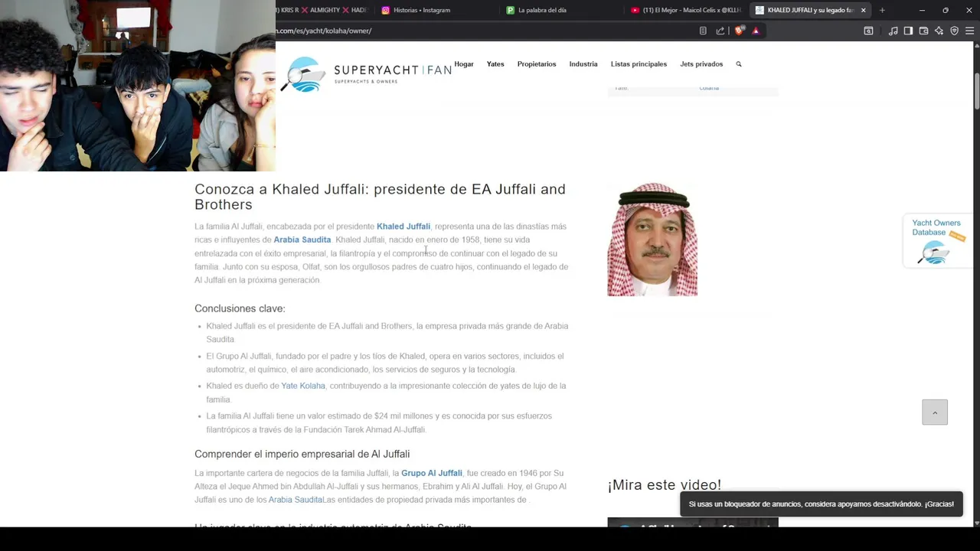980x551 pixels.
Task: Open the Yates menu item
Action: [x=495, y=64]
